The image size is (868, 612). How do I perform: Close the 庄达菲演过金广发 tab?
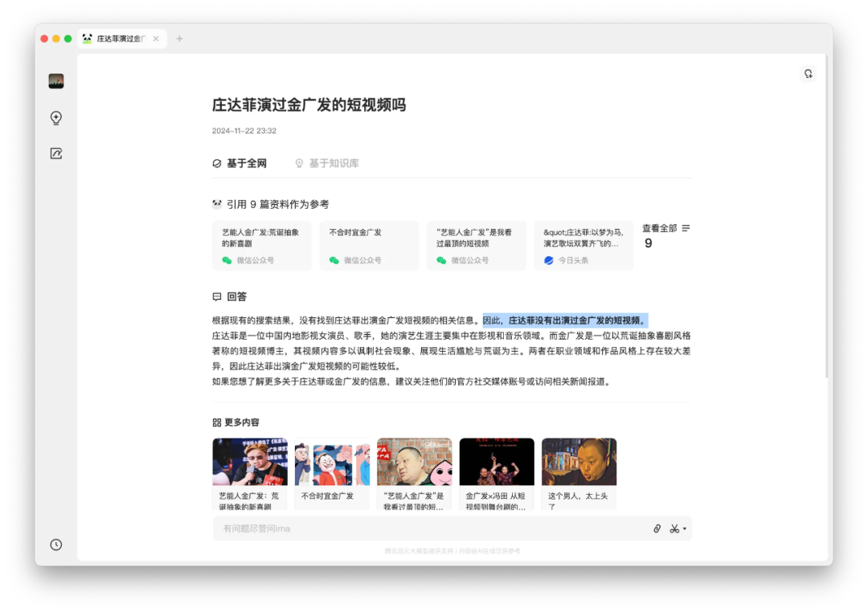tap(156, 39)
